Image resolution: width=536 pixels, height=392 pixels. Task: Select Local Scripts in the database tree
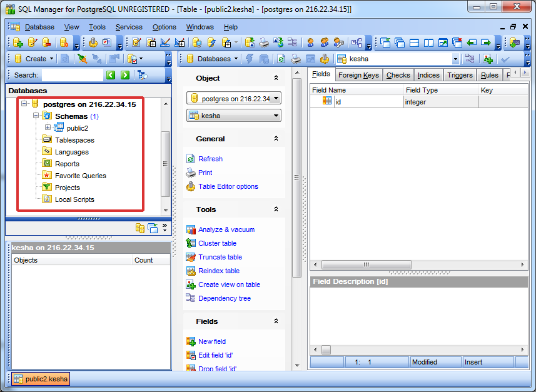[x=74, y=199]
